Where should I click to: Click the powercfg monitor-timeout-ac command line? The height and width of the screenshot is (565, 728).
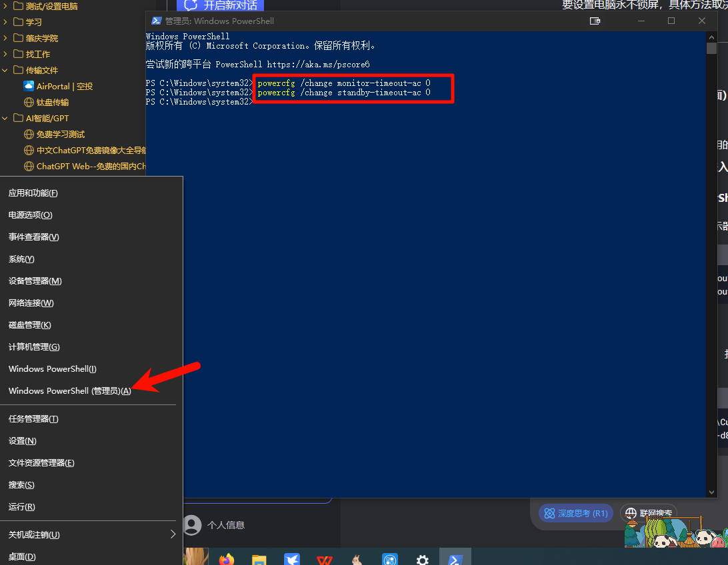344,83
